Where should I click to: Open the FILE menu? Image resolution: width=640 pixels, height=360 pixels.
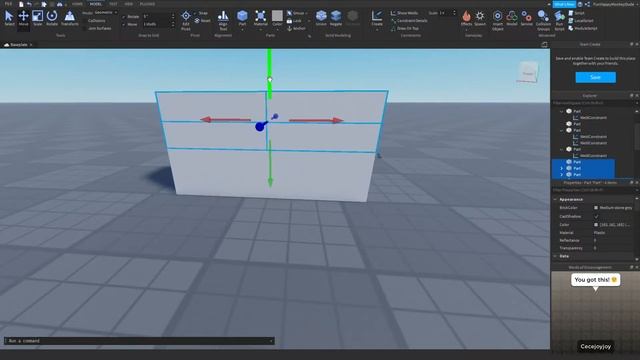coord(8,4)
